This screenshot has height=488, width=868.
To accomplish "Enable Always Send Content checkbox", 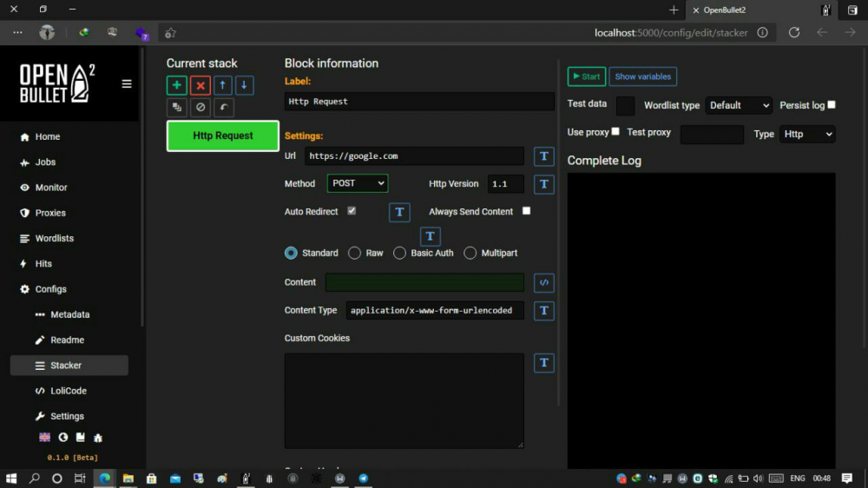I will coord(527,211).
